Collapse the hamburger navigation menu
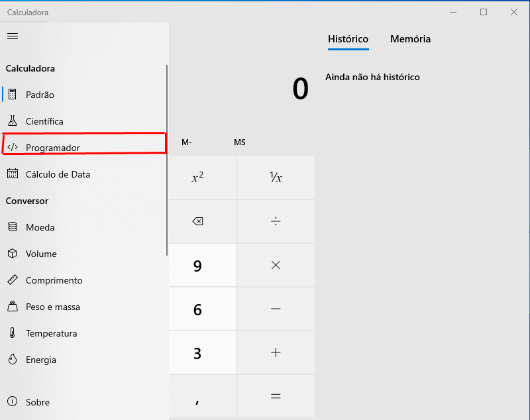 point(13,36)
